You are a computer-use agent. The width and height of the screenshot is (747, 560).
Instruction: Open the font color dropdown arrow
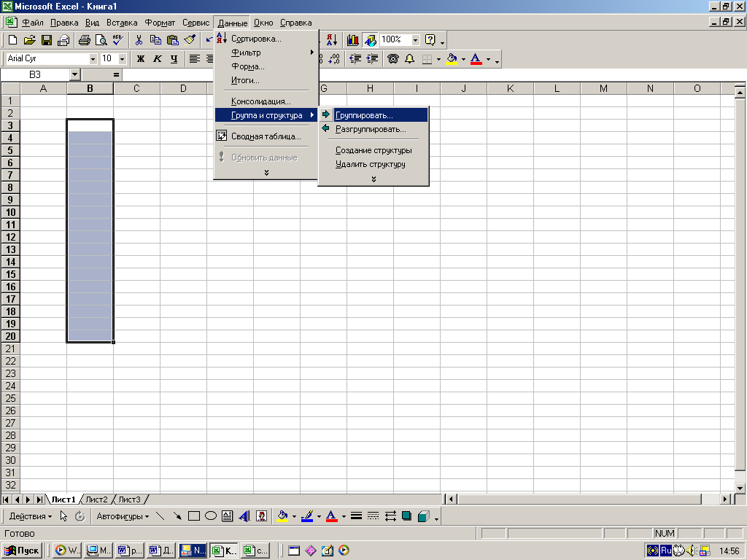click(488, 59)
